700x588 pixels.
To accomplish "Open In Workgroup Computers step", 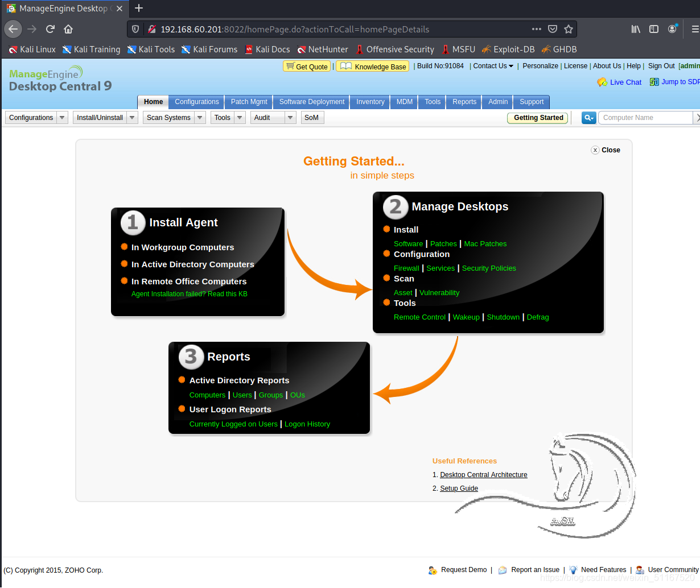I will point(183,247).
